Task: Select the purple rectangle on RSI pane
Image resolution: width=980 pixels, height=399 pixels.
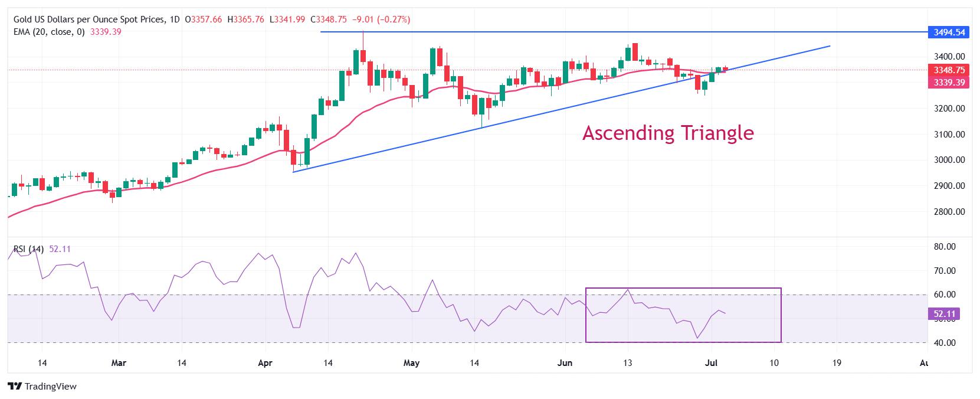Action: (x=683, y=315)
